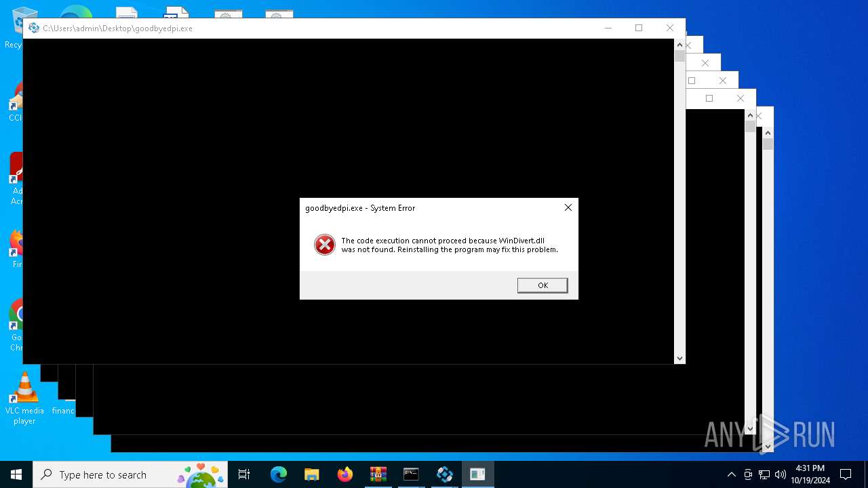Open the notification center icon
This screenshot has height=488, width=868.
(x=846, y=474)
